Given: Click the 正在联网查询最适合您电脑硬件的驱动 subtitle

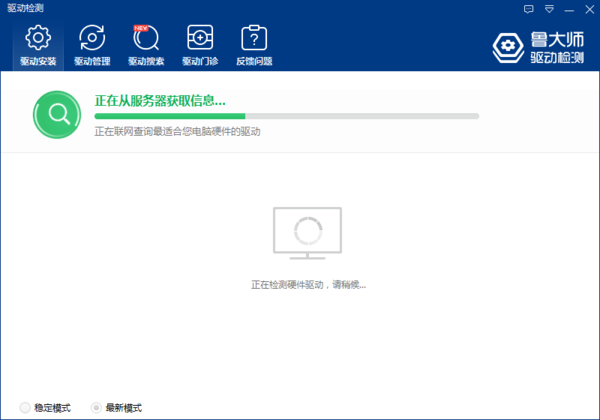Looking at the screenshot, I should pyautogui.click(x=177, y=132).
